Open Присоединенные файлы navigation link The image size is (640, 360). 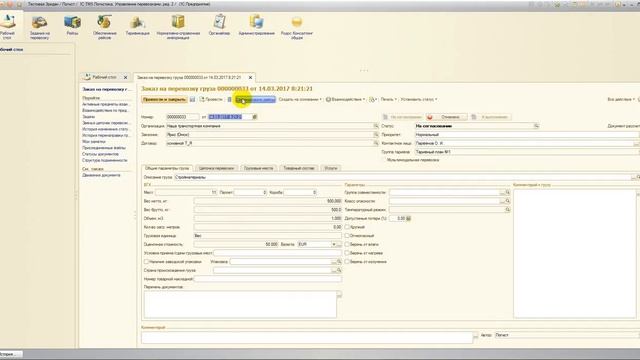pyautogui.click(x=104, y=148)
